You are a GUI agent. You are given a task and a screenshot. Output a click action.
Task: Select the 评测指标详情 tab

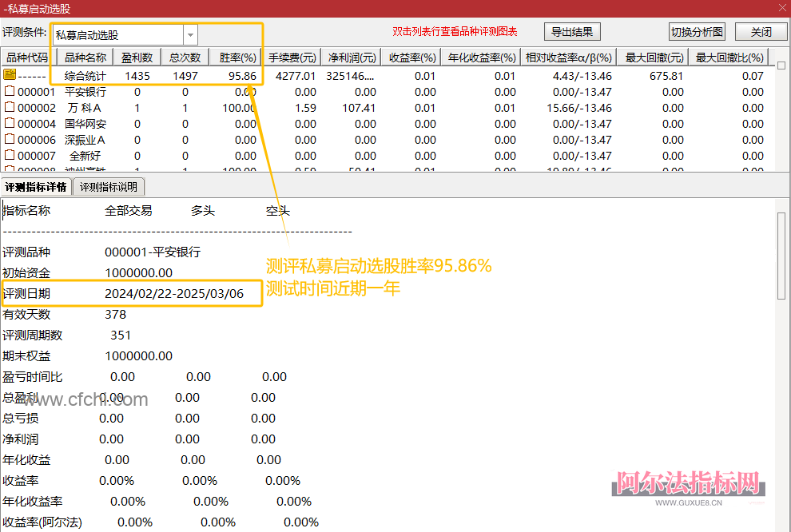(x=34, y=186)
